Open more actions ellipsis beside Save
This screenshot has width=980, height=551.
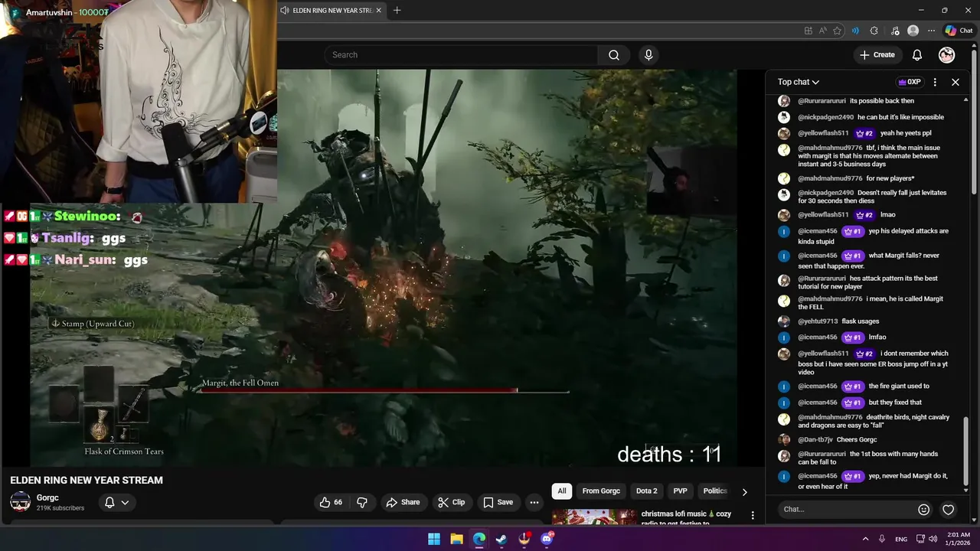coord(534,503)
